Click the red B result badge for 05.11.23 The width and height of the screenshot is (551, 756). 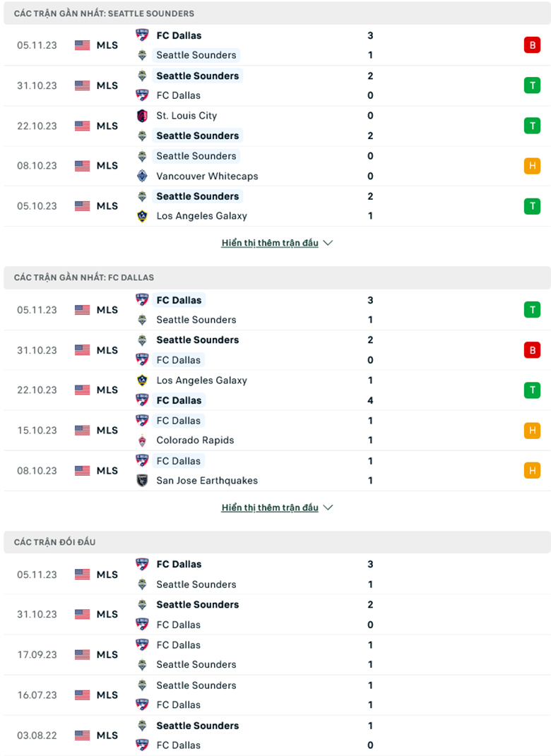[532, 44]
